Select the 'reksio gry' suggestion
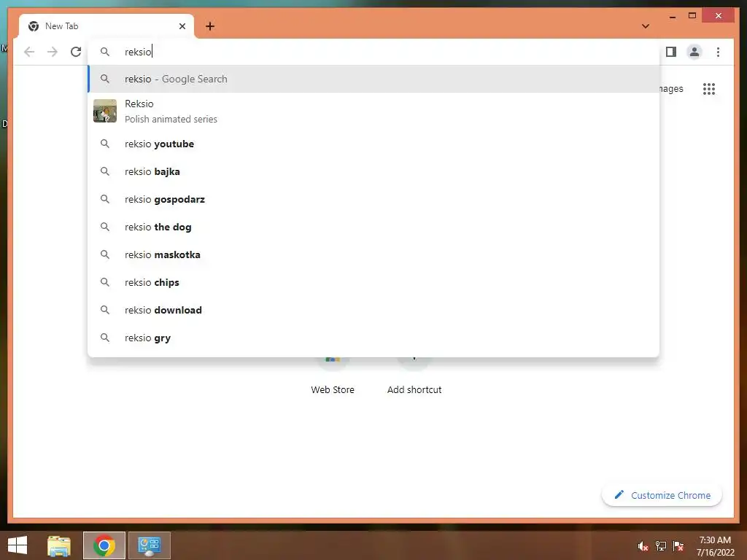This screenshot has width=747, height=560. [374, 338]
